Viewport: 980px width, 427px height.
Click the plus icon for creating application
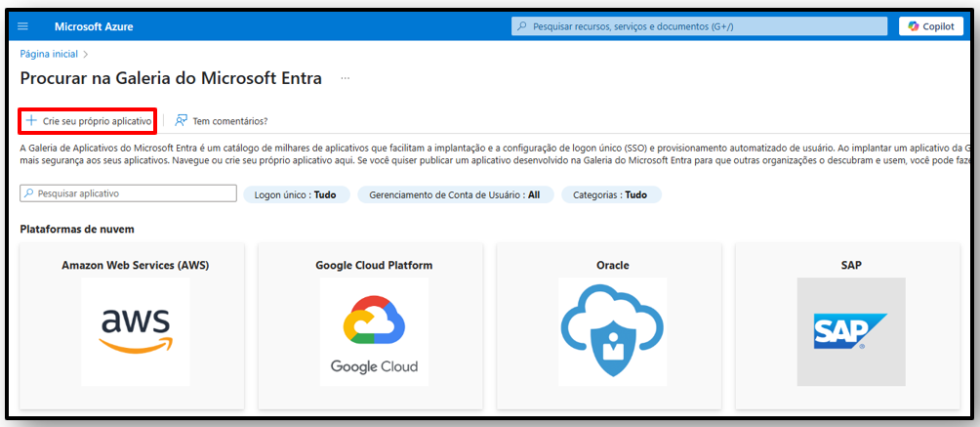pos(31,120)
